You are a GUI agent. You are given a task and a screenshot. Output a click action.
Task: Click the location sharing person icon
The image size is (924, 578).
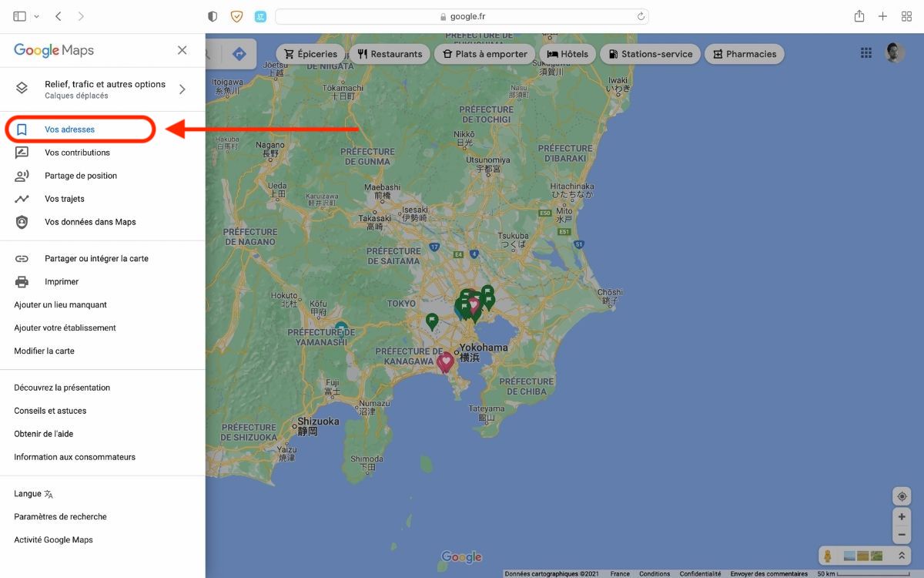(22, 176)
